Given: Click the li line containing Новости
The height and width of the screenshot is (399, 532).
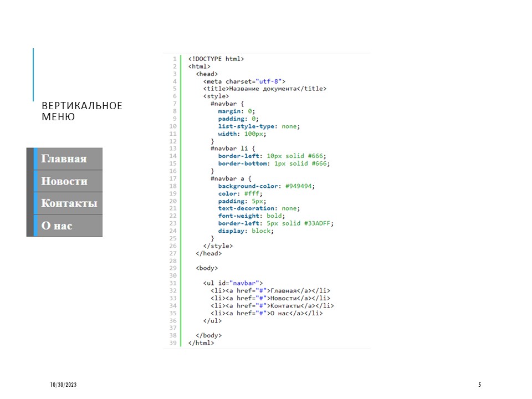Looking at the screenshot, I should pos(270,298).
